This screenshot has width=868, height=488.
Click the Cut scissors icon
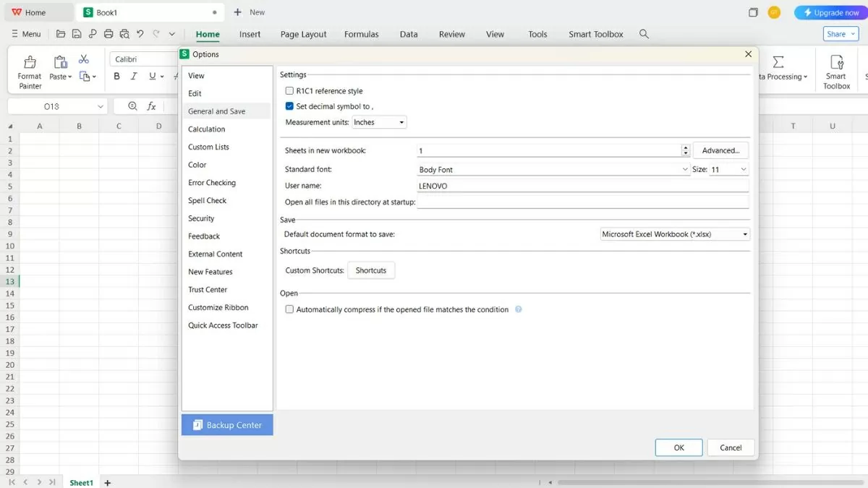(x=84, y=59)
